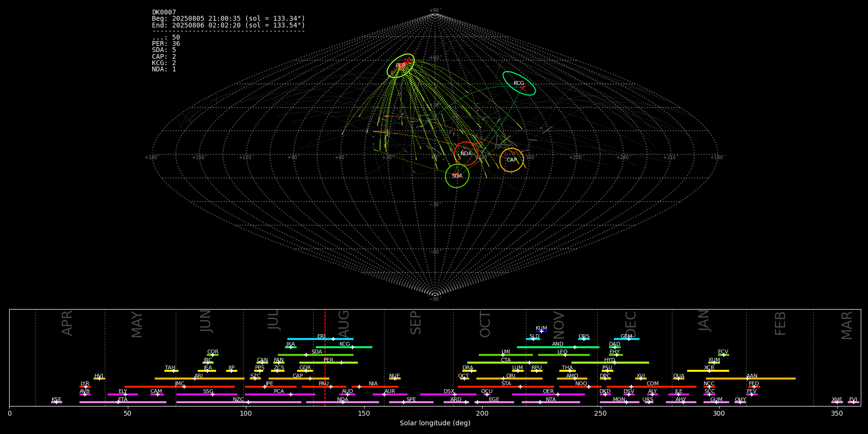Click the QUA shower label

(678, 376)
